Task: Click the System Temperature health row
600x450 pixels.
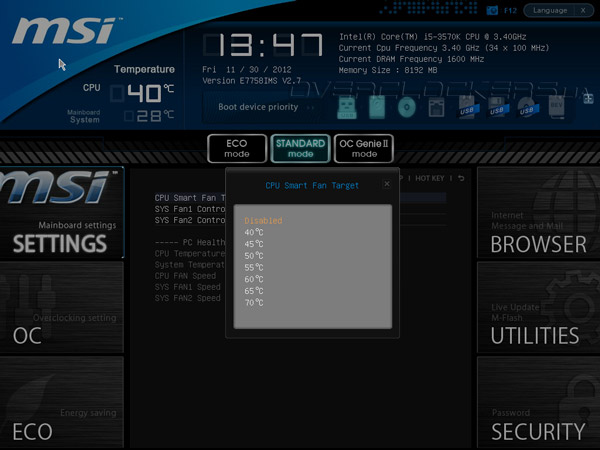Action: coord(190,264)
